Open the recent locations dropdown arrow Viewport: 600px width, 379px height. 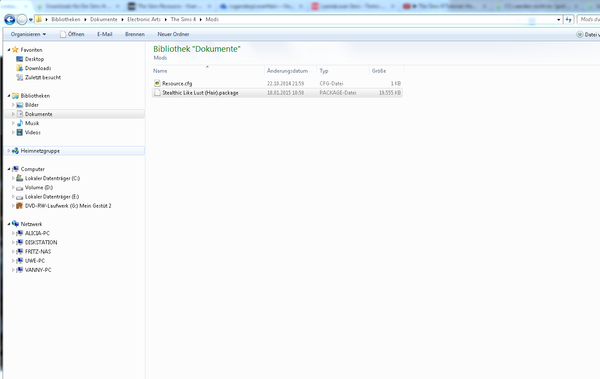[31, 20]
